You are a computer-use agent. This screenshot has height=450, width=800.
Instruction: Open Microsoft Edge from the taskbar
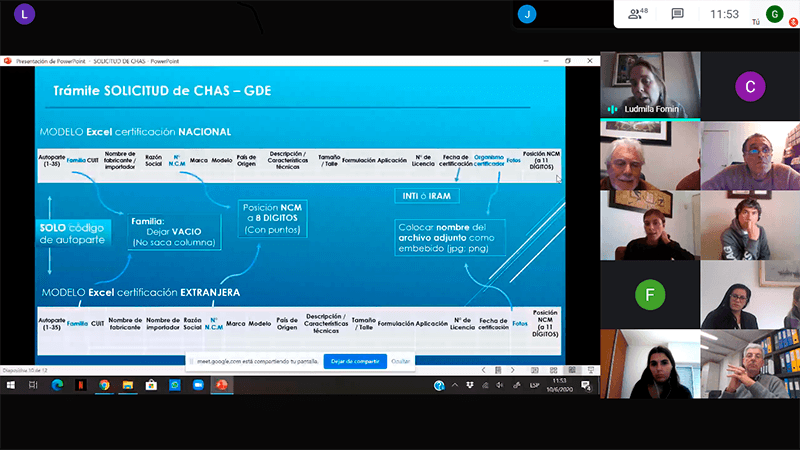(x=57, y=385)
